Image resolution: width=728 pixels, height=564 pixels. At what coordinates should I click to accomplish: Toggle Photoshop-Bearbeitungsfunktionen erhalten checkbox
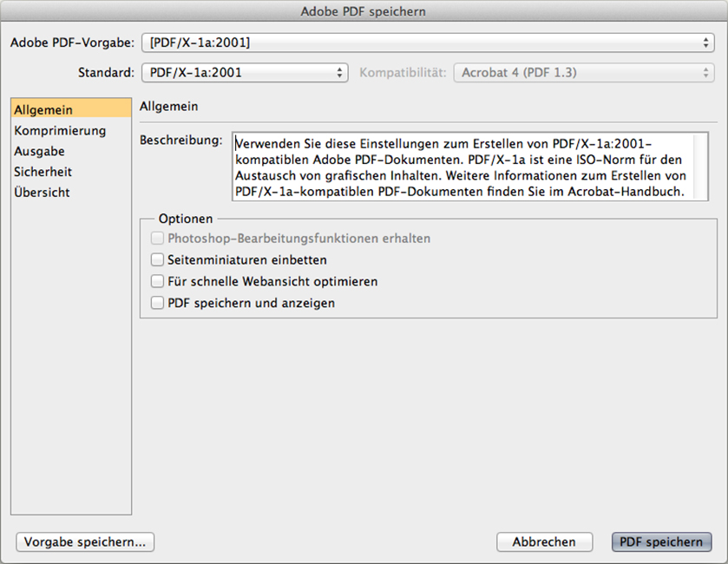point(157,238)
